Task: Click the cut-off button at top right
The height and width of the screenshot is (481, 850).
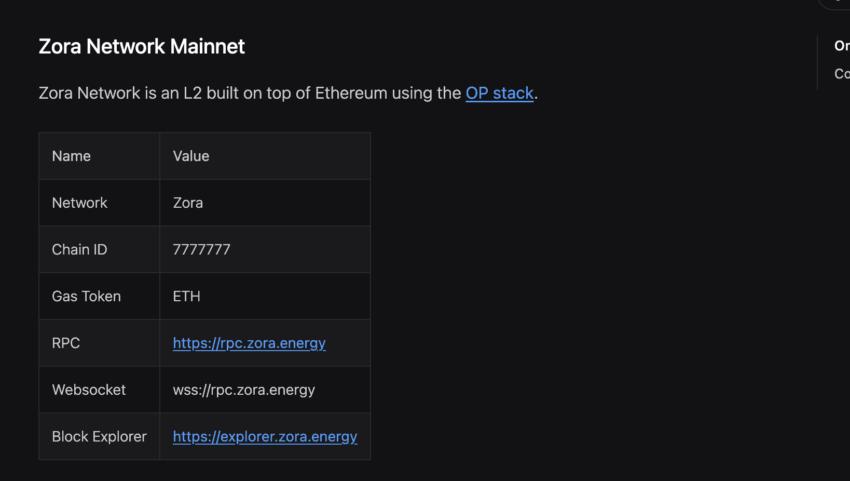Action: [836, 4]
